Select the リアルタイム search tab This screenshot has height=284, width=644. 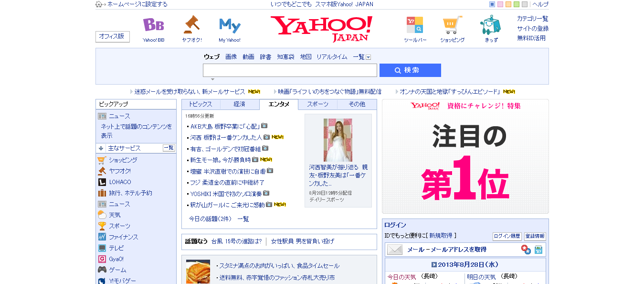pyautogui.click(x=332, y=57)
